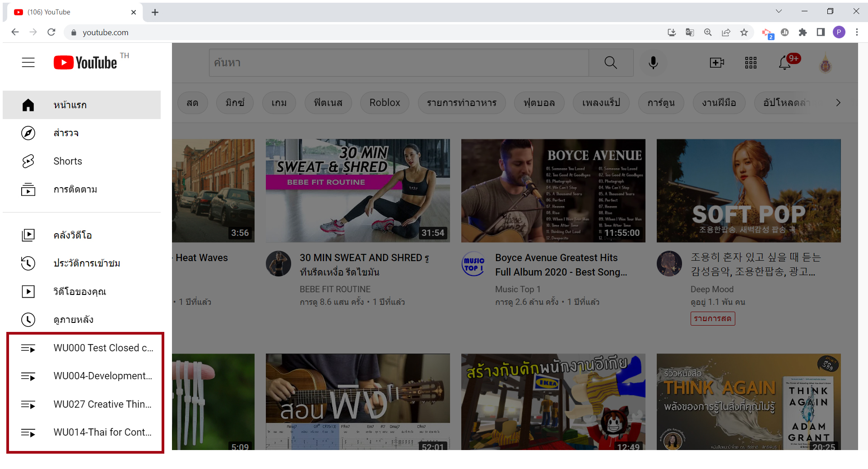Open the 30 MIN SWEAT & SHRED thumbnail
The width and height of the screenshot is (868, 469).
[358, 190]
